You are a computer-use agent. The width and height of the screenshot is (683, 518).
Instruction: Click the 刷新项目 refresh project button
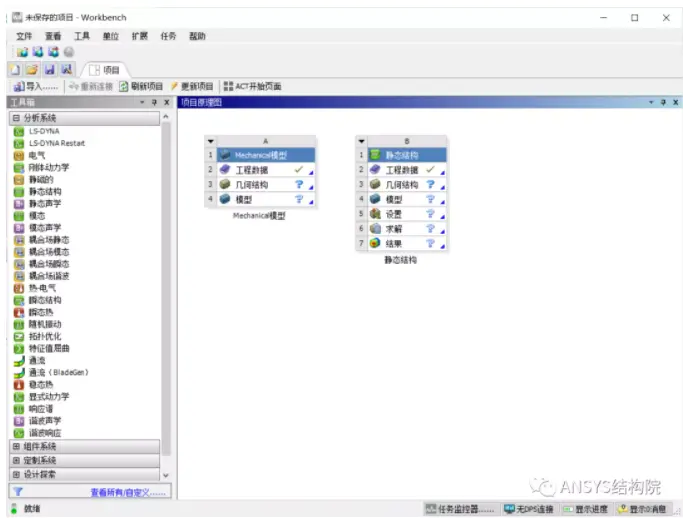click(x=141, y=87)
